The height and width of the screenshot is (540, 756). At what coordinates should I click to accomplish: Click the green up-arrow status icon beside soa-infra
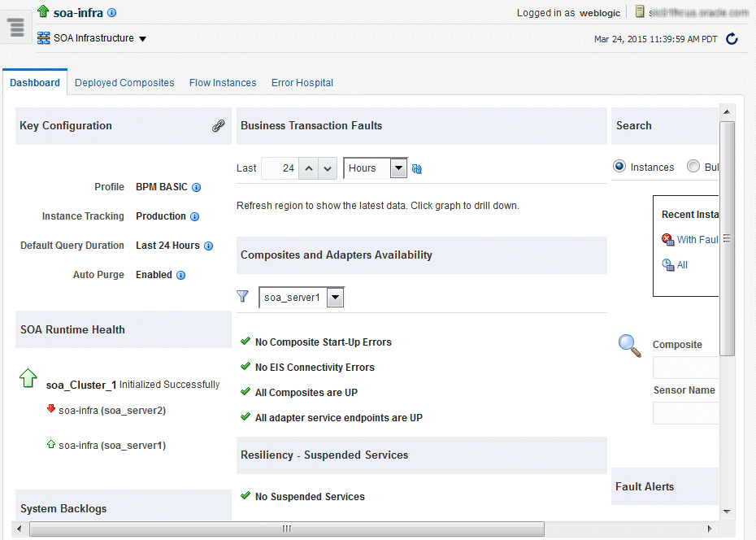coord(43,11)
